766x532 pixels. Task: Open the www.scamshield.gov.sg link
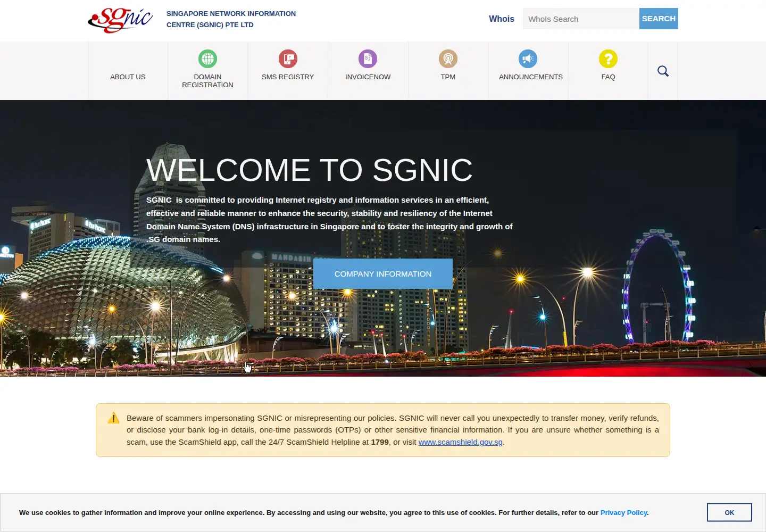(461, 442)
